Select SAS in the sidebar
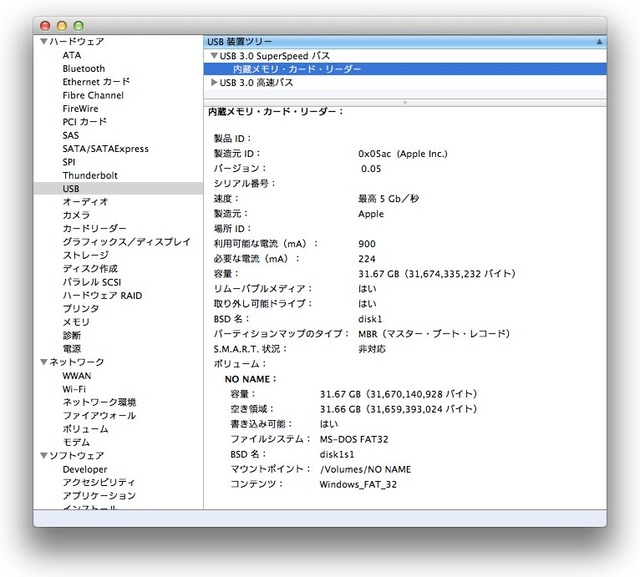640x577 pixels. [x=71, y=135]
